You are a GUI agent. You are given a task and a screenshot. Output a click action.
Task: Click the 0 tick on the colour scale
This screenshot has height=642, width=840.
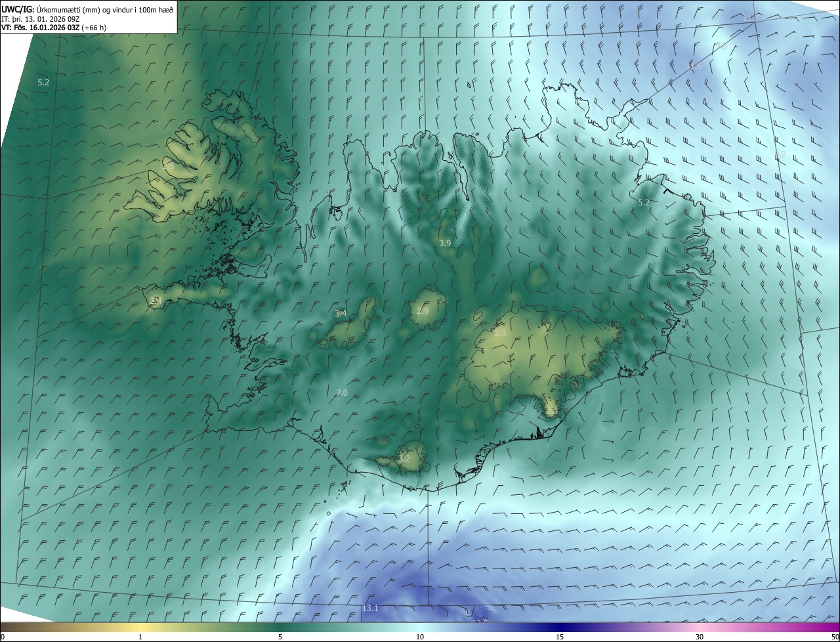coord(3,637)
